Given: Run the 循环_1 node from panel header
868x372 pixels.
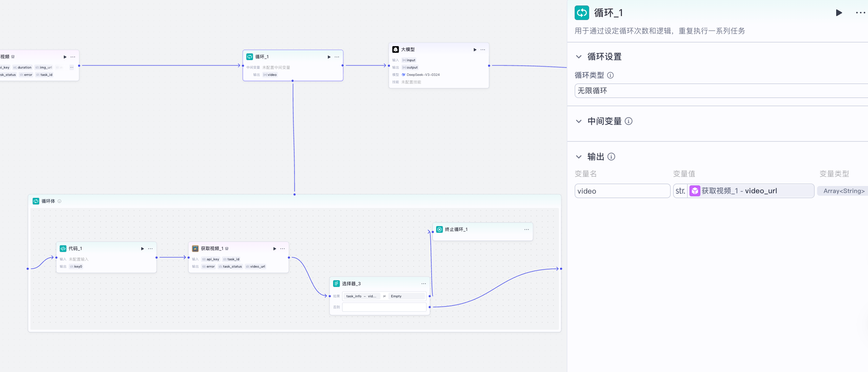Looking at the screenshot, I should pos(839,13).
